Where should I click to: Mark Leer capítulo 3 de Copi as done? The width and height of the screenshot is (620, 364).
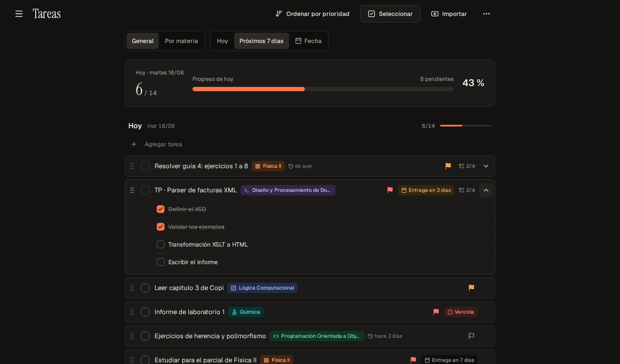[x=145, y=288]
